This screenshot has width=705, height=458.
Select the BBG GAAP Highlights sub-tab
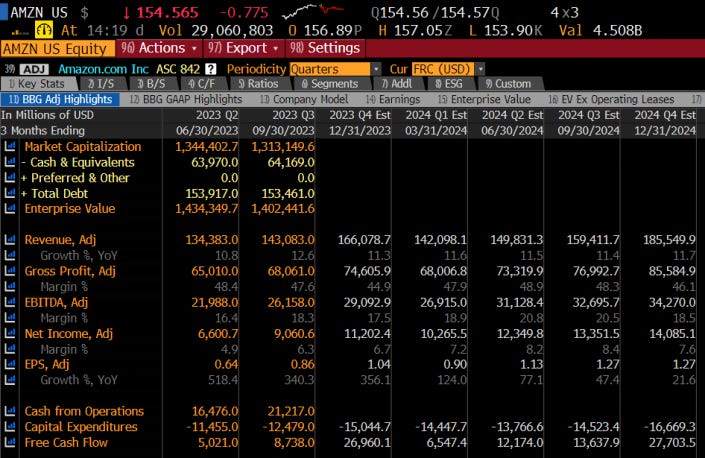(186, 99)
